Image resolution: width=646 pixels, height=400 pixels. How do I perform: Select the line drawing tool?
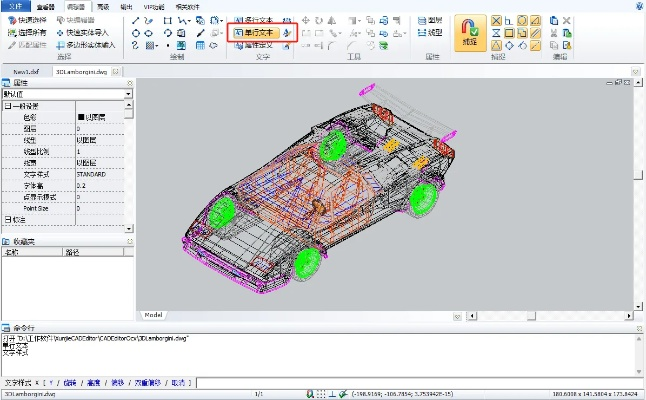point(135,20)
